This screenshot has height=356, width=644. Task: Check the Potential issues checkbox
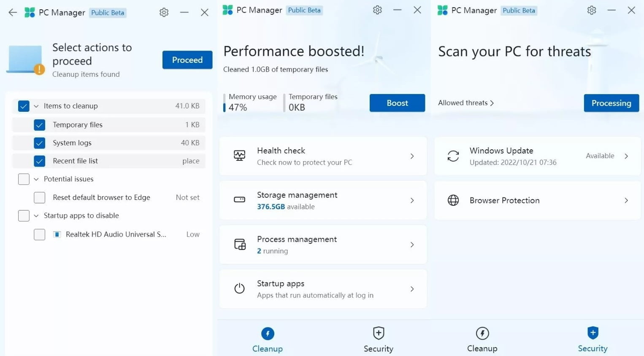click(24, 179)
